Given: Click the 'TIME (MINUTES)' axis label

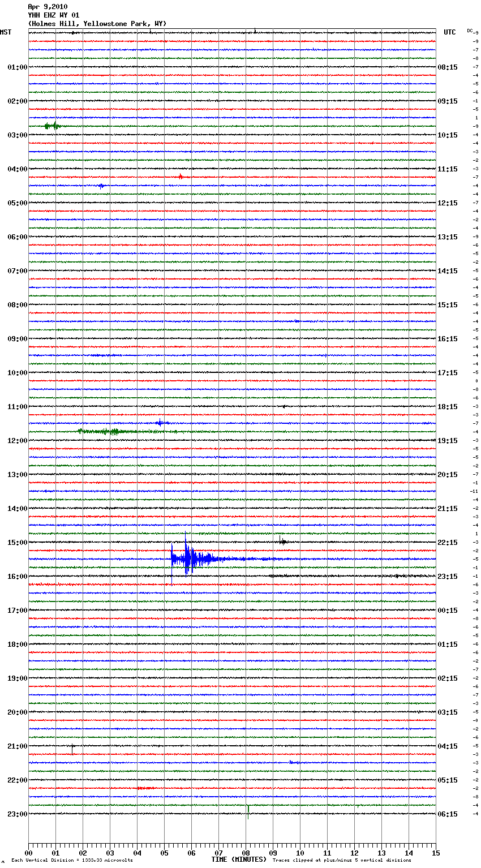Looking at the screenshot, I should pyautogui.click(x=239, y=860).
